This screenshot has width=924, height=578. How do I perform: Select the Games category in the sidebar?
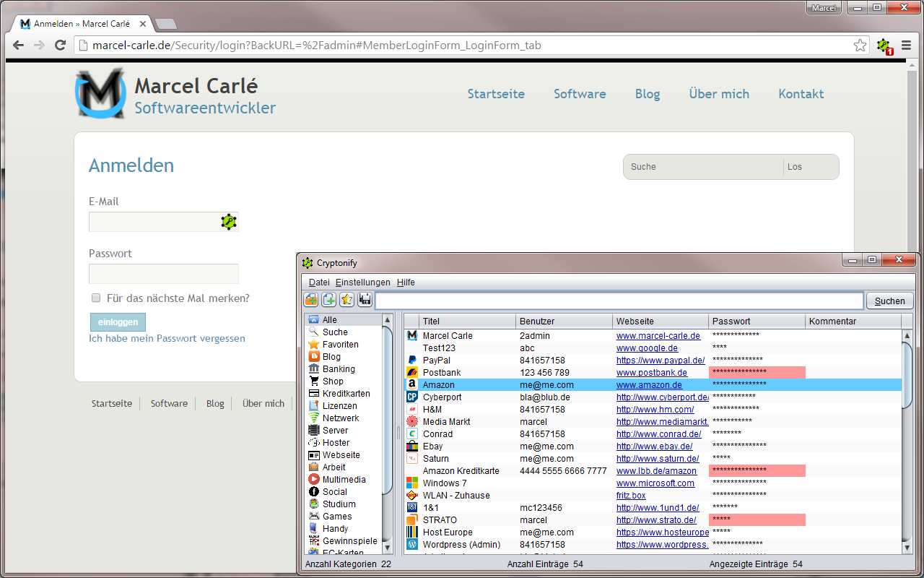click(x=330, y=517)
